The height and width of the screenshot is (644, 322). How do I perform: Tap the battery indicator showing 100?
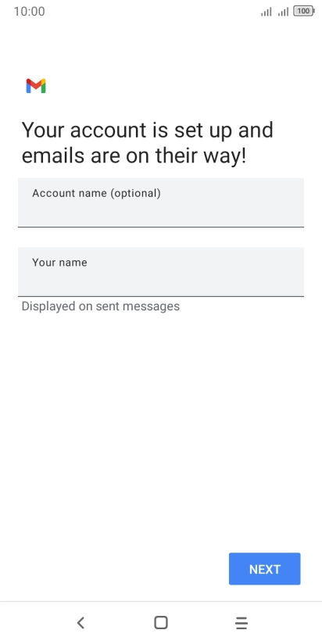pos(304,12)
